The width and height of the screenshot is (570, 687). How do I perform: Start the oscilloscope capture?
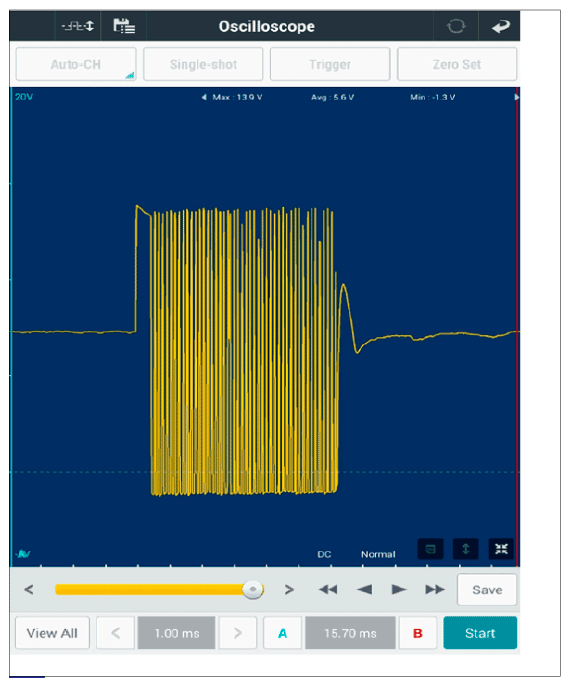(480, 633)
